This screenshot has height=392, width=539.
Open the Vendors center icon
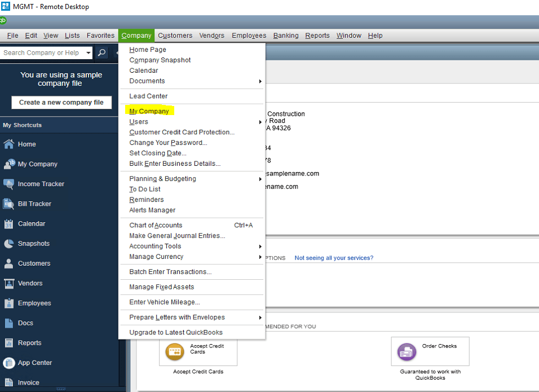30,283
